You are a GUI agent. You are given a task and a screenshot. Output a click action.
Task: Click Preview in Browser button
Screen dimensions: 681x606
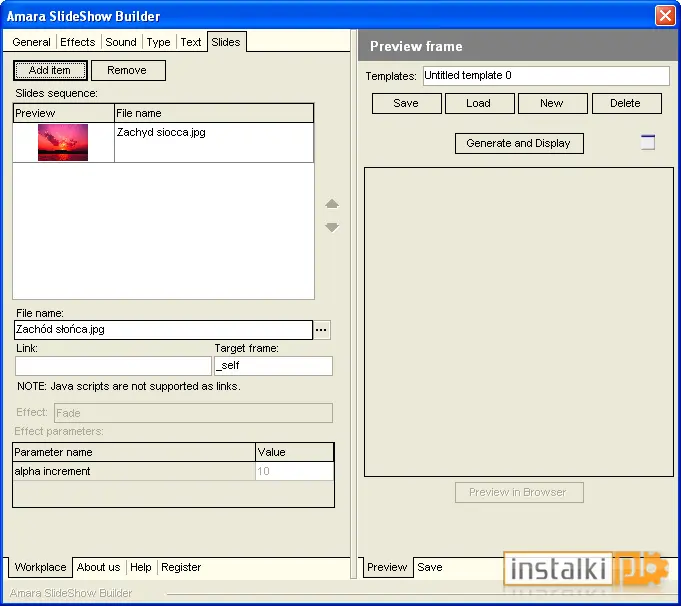point(519,493)
